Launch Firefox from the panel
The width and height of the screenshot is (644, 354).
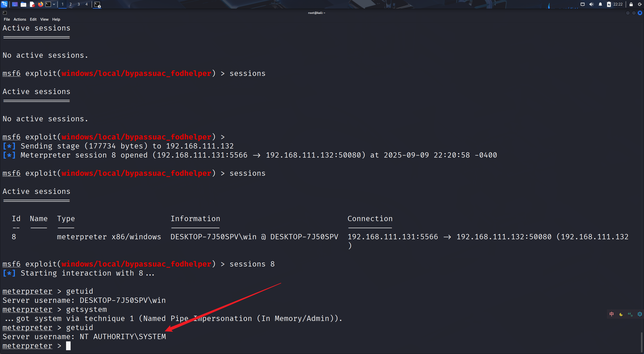coord(40,4)
